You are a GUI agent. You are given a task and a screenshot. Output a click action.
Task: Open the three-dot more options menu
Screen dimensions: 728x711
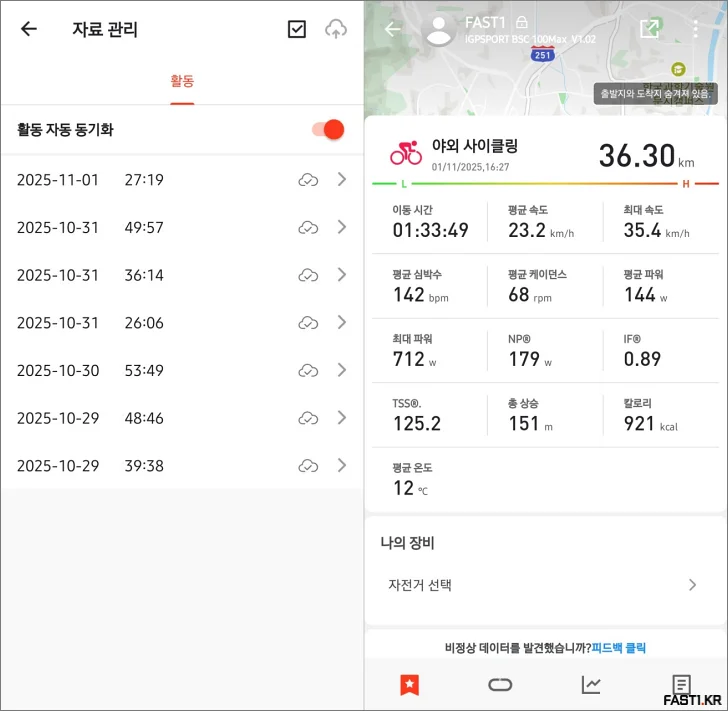695,29
